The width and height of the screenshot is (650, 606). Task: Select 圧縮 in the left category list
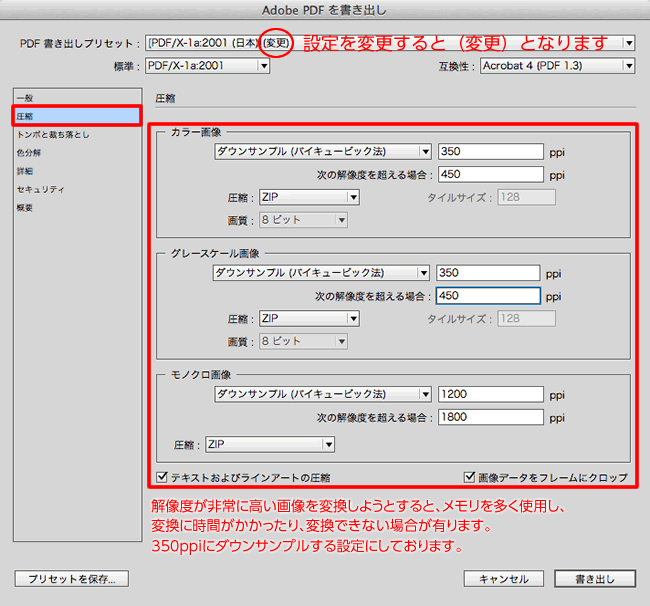click(x=78, y=116)
